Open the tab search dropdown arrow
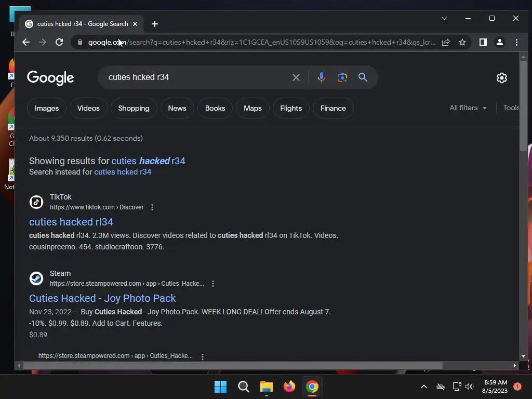 [444, 18]
